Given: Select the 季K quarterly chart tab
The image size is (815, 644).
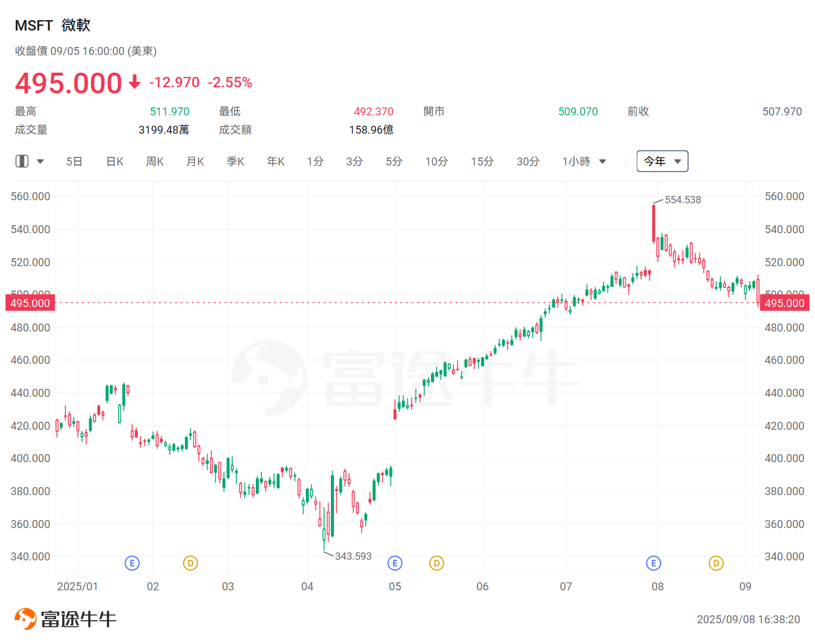Looking at the screenshot, I should click(x=235, y=161).
